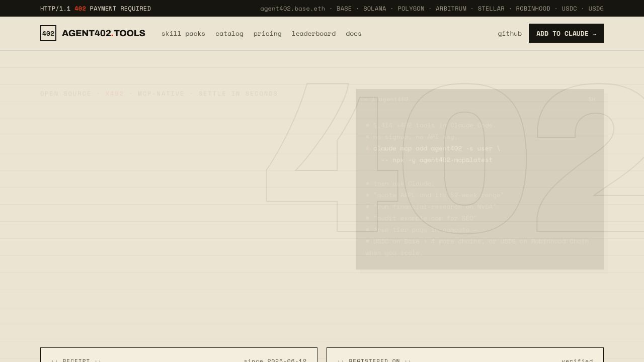The height and width of the screenshot is (362, 644).
Task: Select BASE in the chain list
Action: coord(344,9)
